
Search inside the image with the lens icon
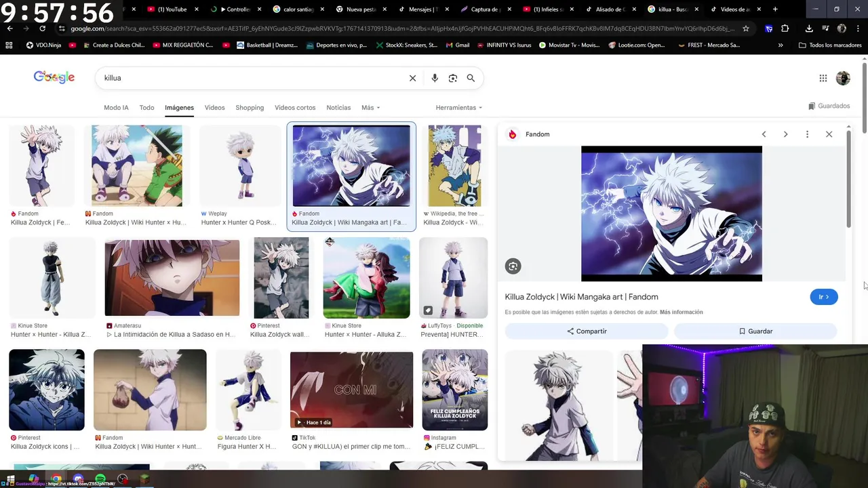(x=513, y=266)
